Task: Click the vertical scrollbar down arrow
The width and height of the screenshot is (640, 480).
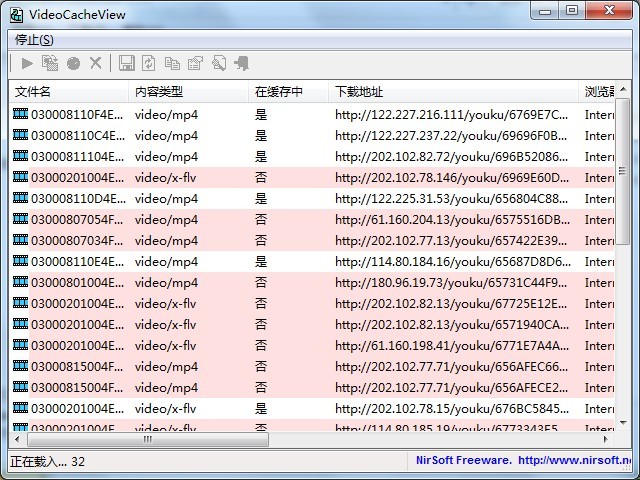Action: (623, 423)
